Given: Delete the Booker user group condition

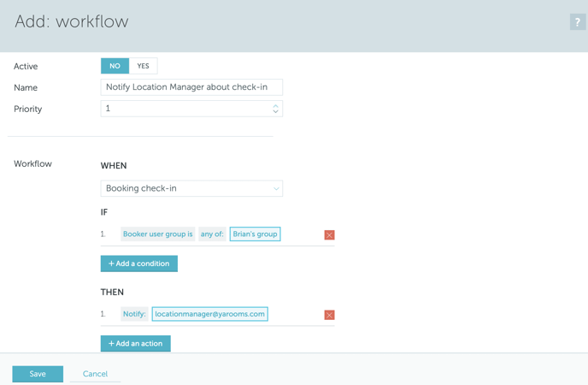Looking at the screenshot, I should [329, 235].
